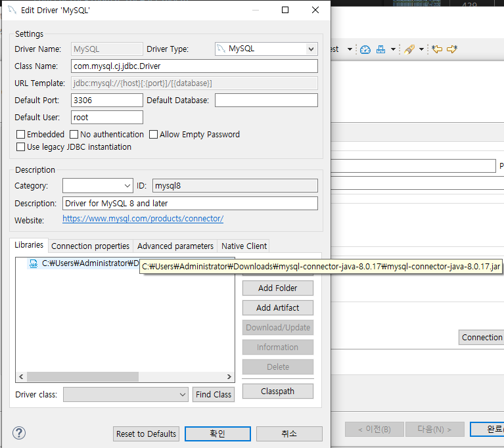The height and width of the screenshot is (448, 504).
Task: Click the back navigation arrow icon
Action: tap(437, 49)
